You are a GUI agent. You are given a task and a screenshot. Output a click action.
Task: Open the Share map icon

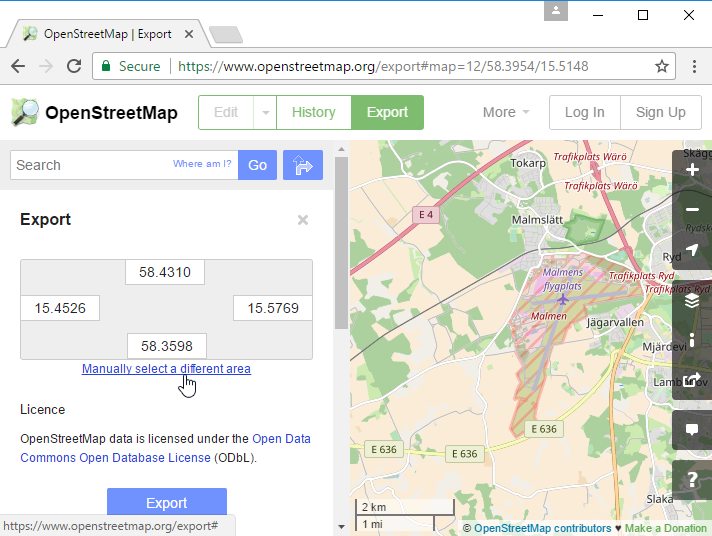click(692, 379)
